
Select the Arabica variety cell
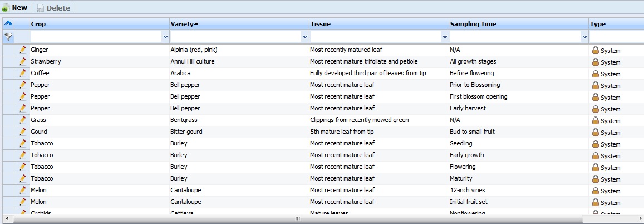pos(239,73)
